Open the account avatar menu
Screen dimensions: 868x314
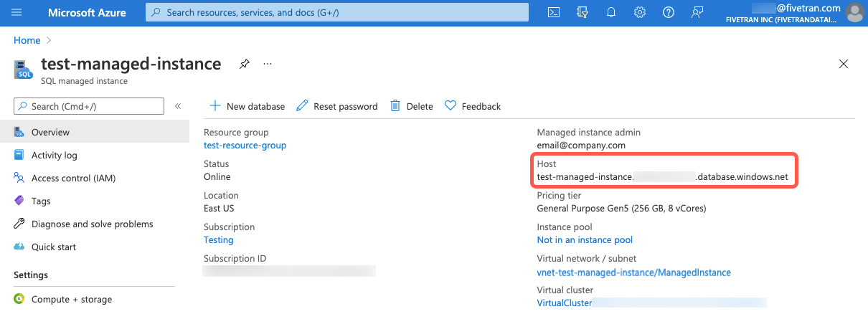(854, 12)
